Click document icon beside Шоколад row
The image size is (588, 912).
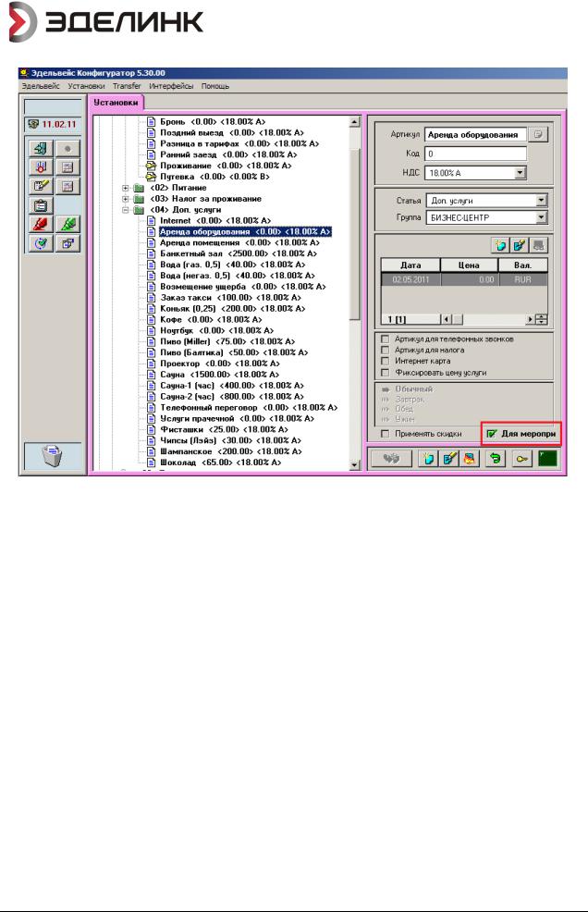[151, 462]
